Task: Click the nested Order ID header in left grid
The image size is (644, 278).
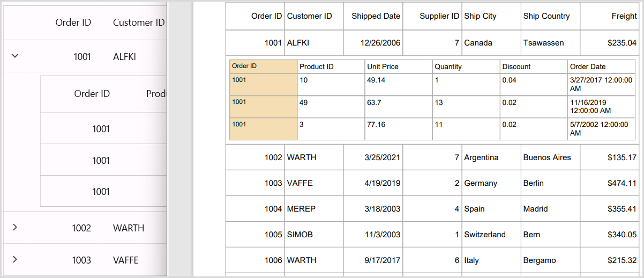Action: 92,94
